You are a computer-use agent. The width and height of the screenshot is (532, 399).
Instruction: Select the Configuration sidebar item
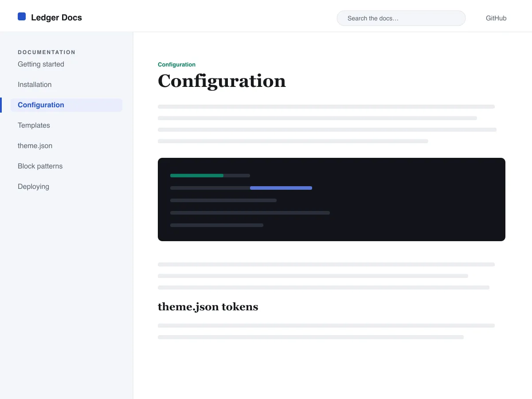pos(66,105)
